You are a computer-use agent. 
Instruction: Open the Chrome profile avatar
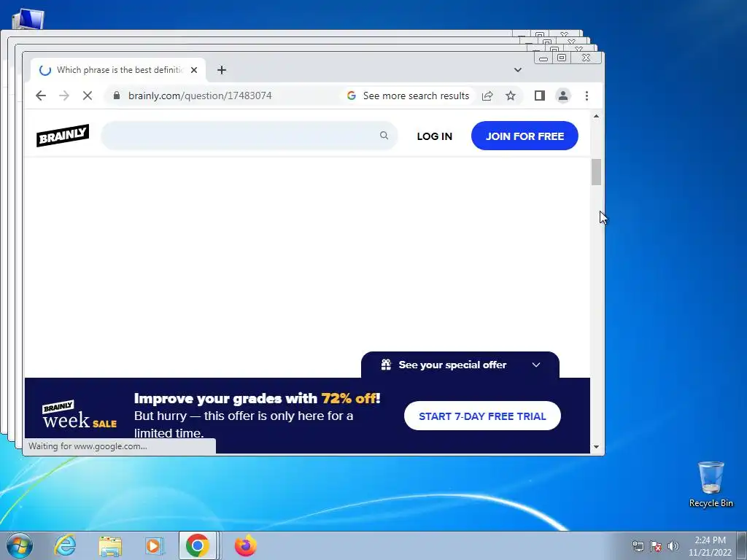pyautogui.click(x=563, y=96)
